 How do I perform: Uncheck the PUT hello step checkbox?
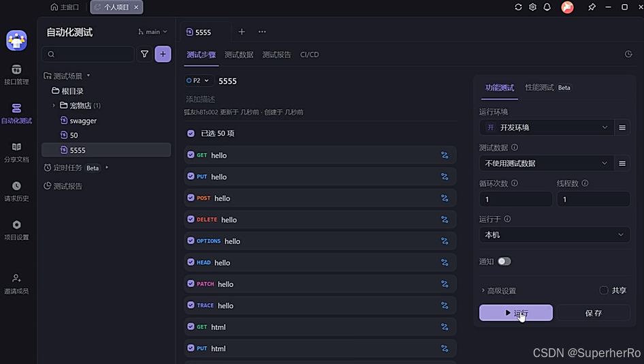[191, 176]
